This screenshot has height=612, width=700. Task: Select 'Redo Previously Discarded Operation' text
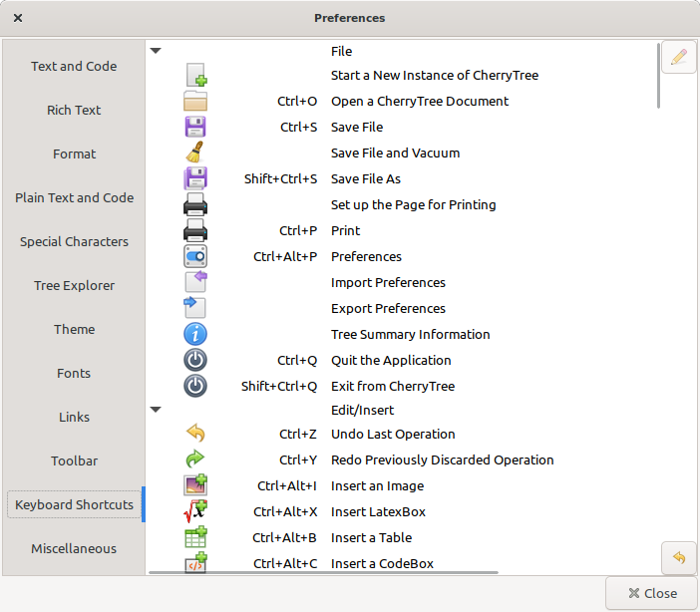point(442,459)
